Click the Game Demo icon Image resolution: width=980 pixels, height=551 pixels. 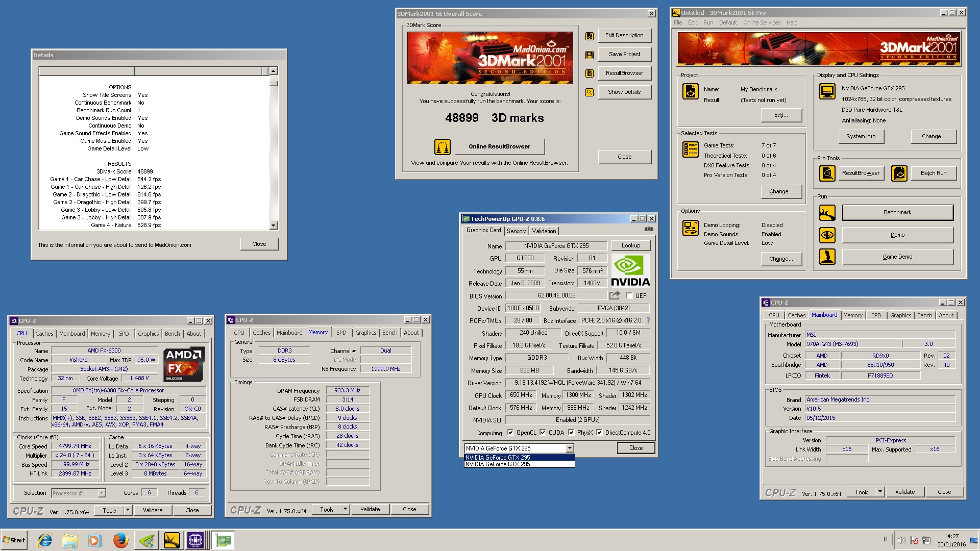click(x=827, y=257)
